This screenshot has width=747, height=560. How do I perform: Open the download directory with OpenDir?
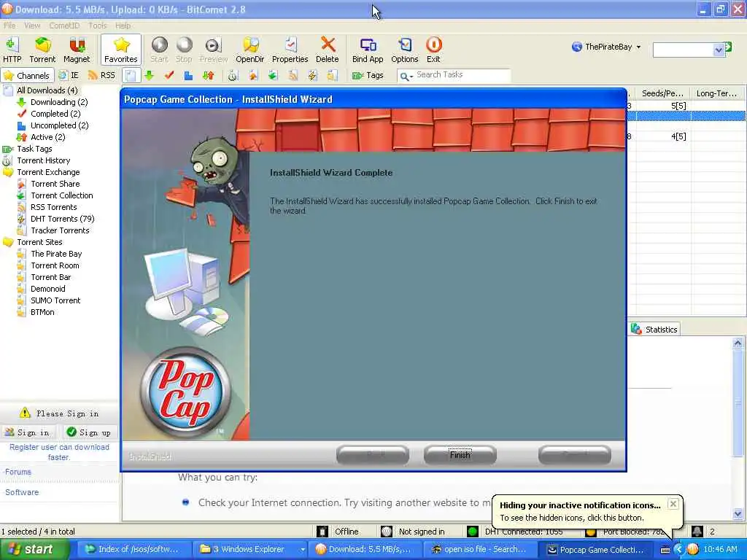(250, 50)
